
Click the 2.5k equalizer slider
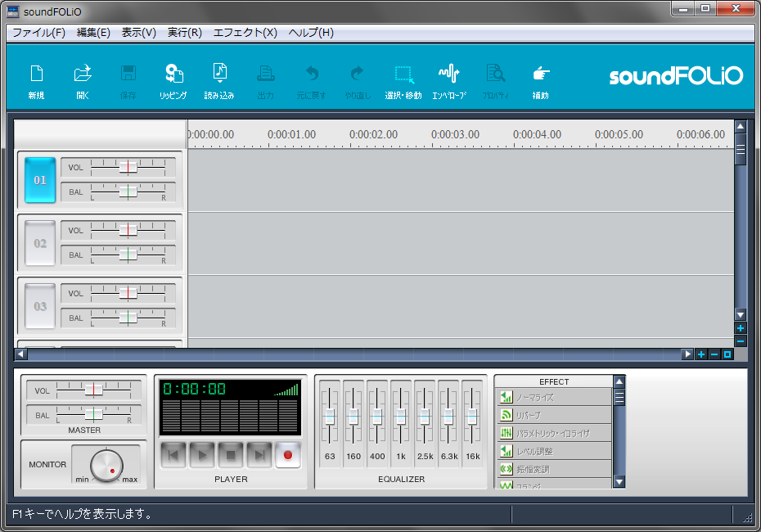pos(425,416)
